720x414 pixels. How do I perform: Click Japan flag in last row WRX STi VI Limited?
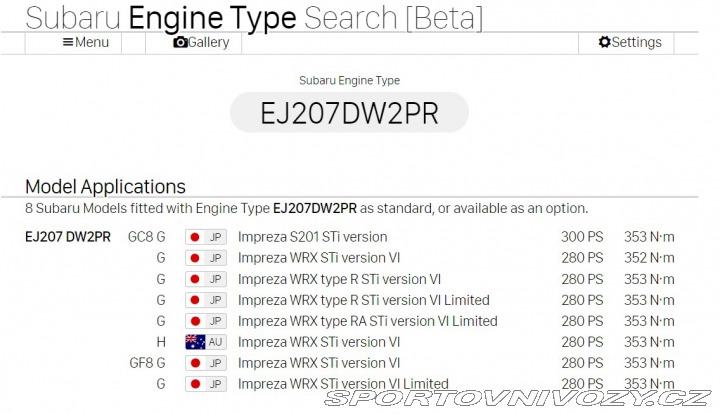point(206,384)
